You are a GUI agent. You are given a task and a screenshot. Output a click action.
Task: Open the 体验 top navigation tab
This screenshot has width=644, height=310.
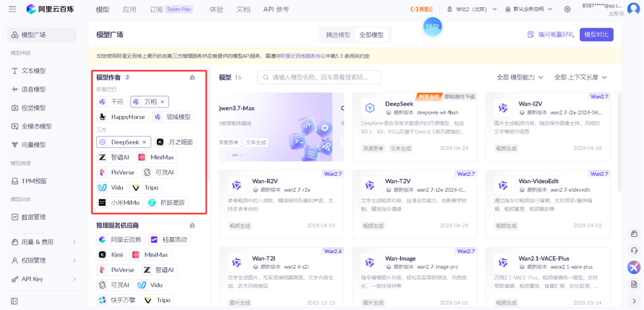[216, 9]
